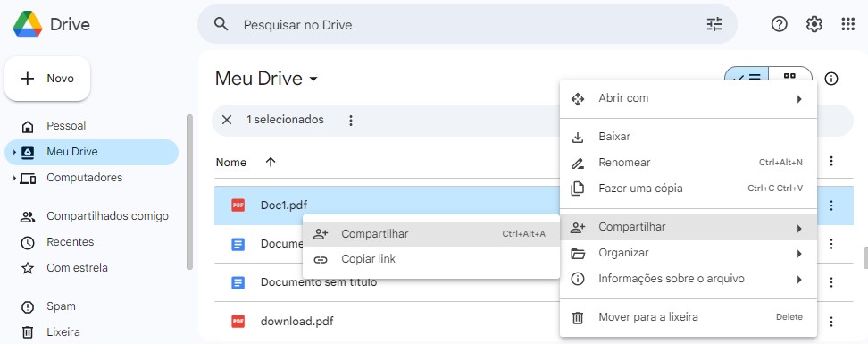Choose Informações sobre o arquivo entry

(x=689, y=279)
